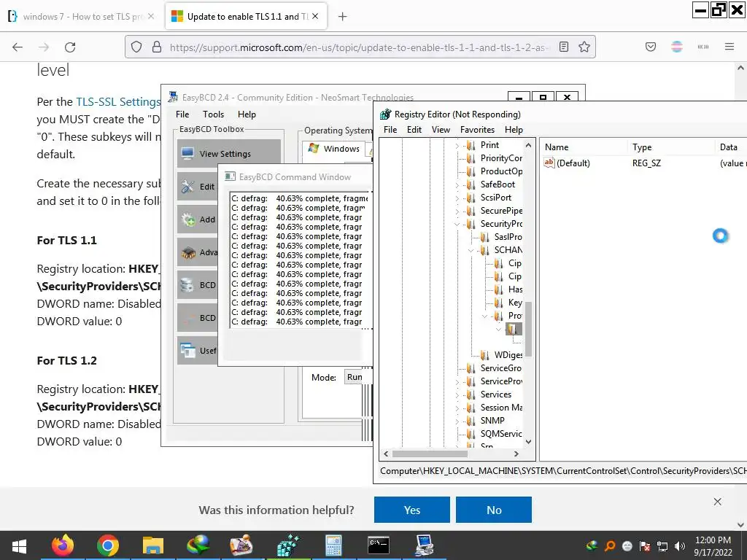Click EasyBCD View Settings button
The height and width of the screenshot is (560, 747).
pos(228,153)
